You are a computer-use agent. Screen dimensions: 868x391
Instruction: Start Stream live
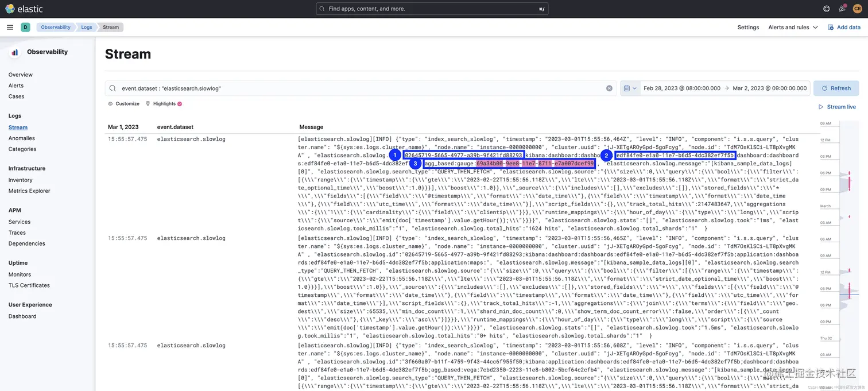click(x=837, y=107)
